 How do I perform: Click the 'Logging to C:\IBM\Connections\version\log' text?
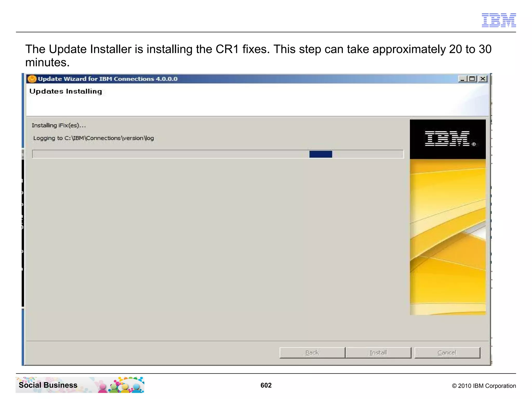coord(94,138)
